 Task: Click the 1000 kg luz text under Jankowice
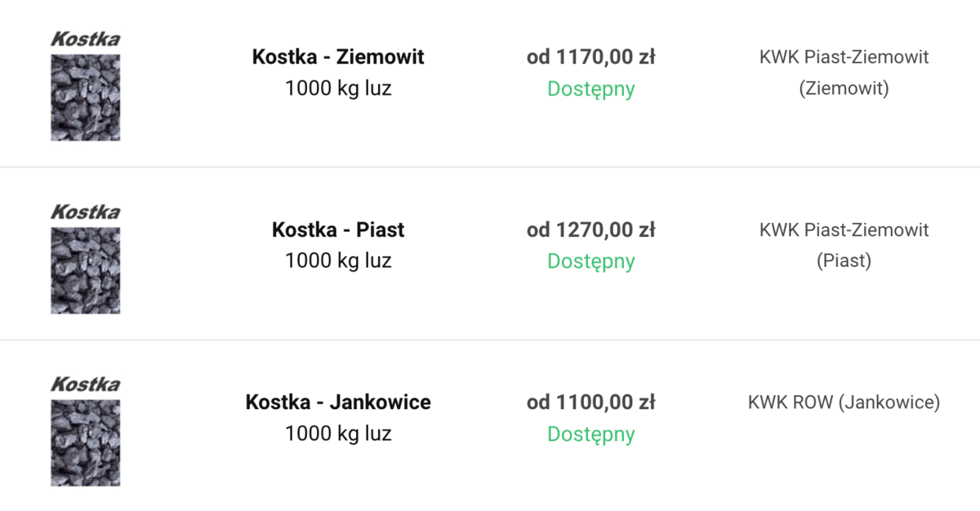click(338, 433)
